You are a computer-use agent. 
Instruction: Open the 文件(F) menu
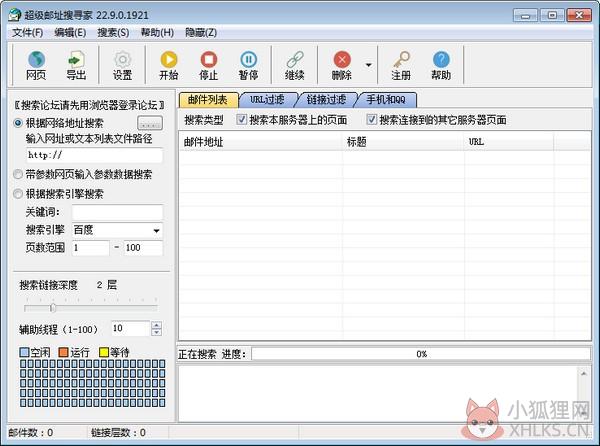click(x=28, y=33)
